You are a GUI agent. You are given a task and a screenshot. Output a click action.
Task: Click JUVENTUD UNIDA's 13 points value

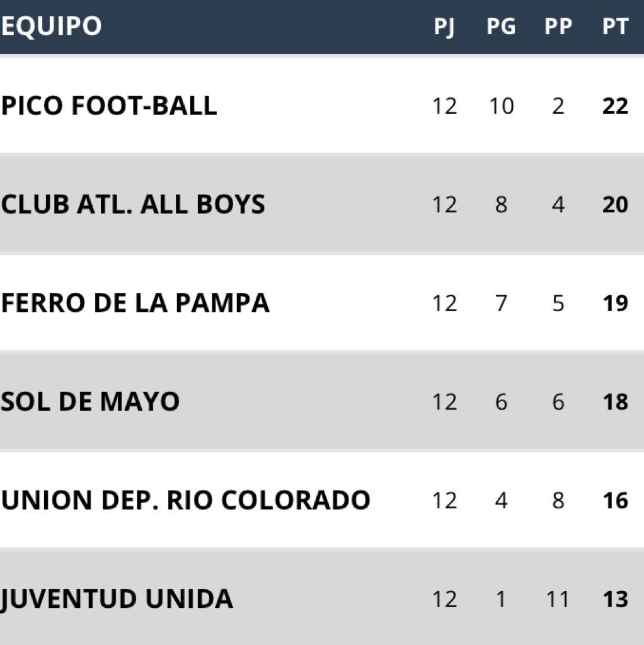(615, 600)
